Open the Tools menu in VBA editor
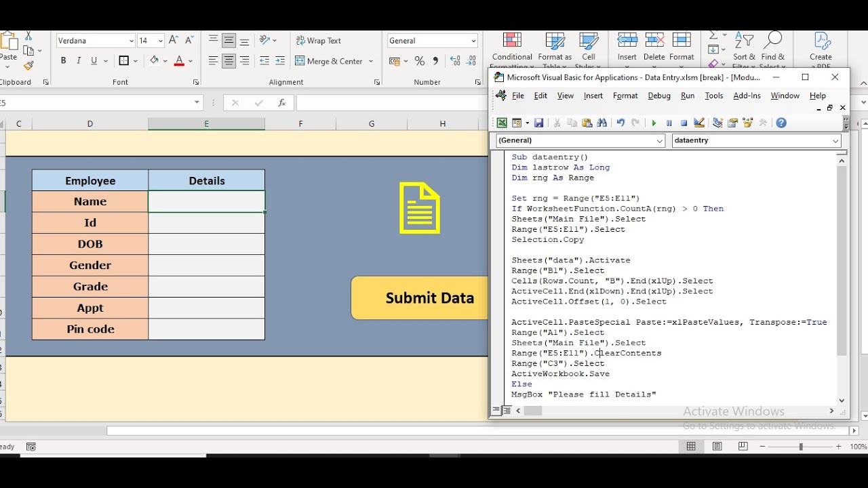Viewport: 868px width, 488px height. (x=714, y=96)
